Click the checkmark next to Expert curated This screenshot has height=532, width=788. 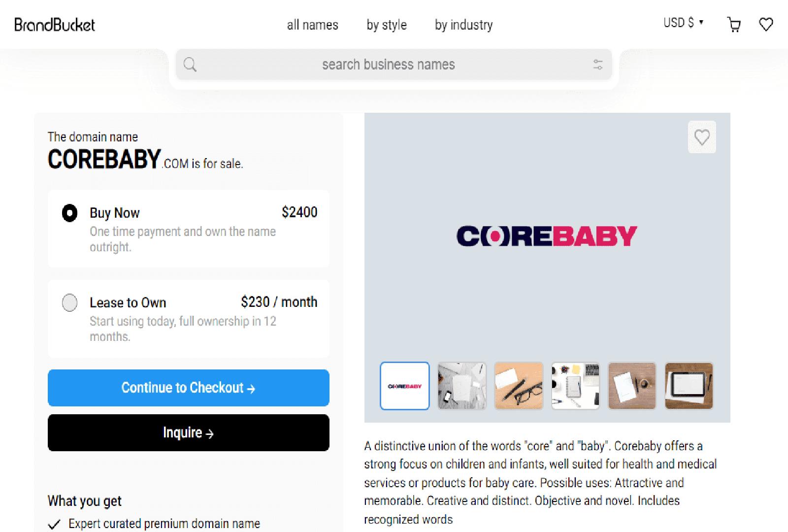click(x=55, y=524)
